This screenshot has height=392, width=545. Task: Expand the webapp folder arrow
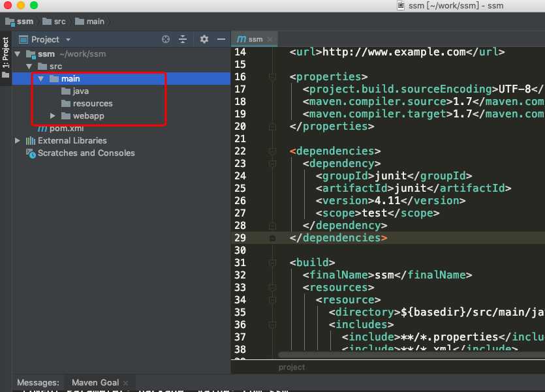click(x=52, y=116)
